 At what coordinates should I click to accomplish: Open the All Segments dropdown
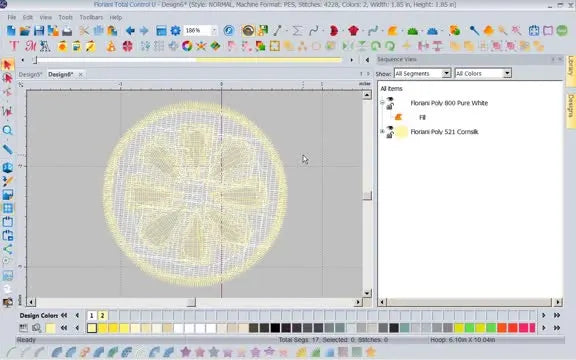(x=446, y=73)
